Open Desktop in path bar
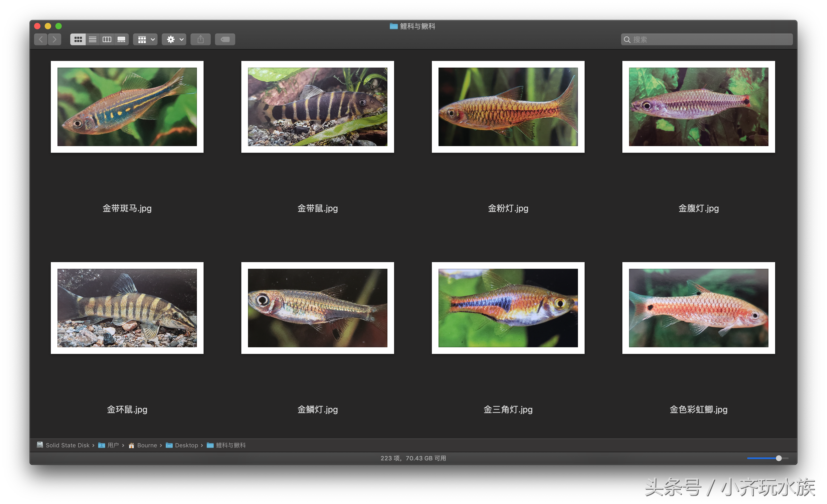827x504 pixels. (x=182, y=445)
